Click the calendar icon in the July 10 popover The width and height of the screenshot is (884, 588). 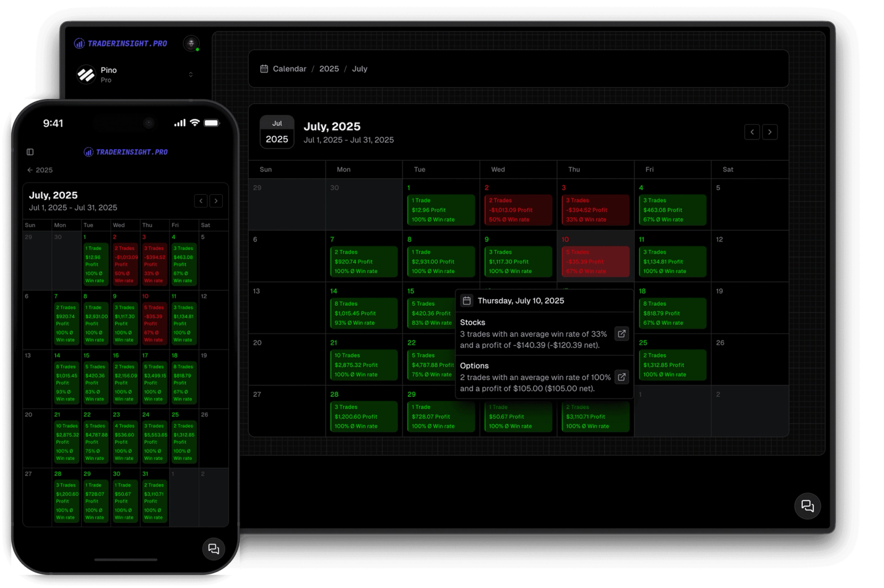pyautogui.click(x=466, y=300)
